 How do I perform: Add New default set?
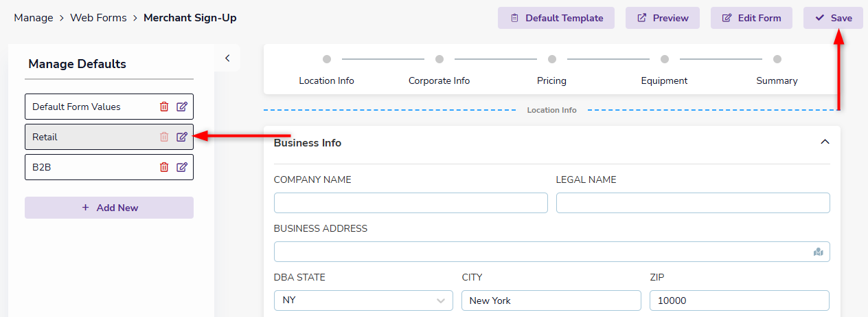tap(109, 208)
